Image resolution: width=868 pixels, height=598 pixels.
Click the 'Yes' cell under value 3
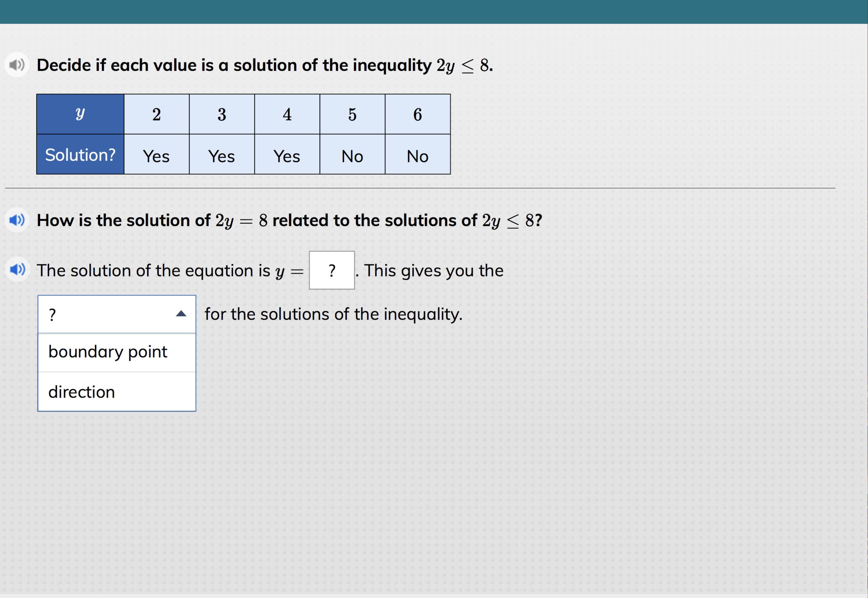[x=222, y=155]
